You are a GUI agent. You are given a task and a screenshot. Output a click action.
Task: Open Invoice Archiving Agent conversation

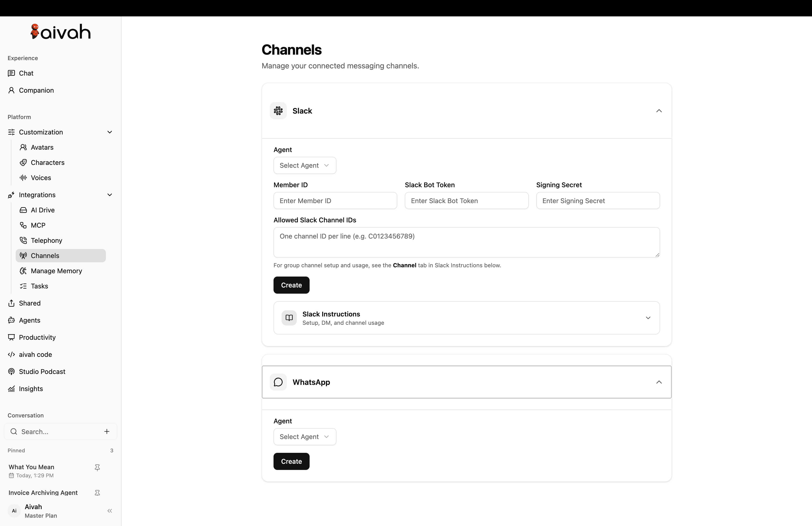[43, 493]
